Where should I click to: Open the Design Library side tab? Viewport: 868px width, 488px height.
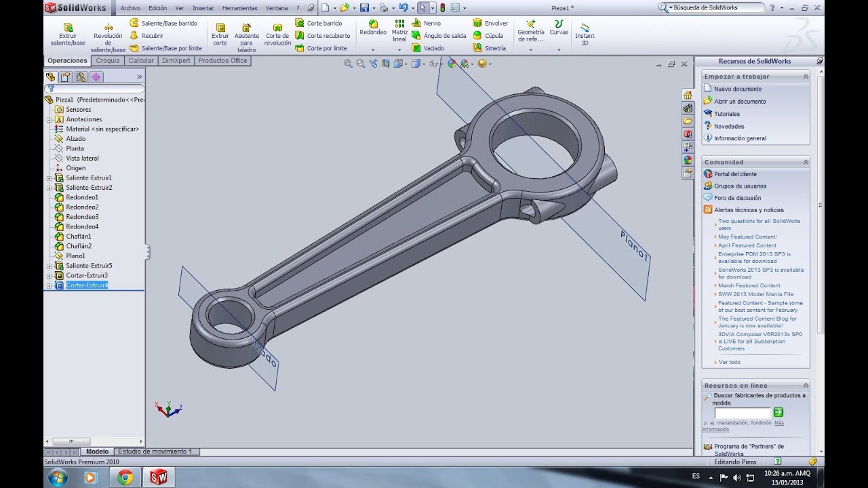pyautogui.click(x=688, y=108)
